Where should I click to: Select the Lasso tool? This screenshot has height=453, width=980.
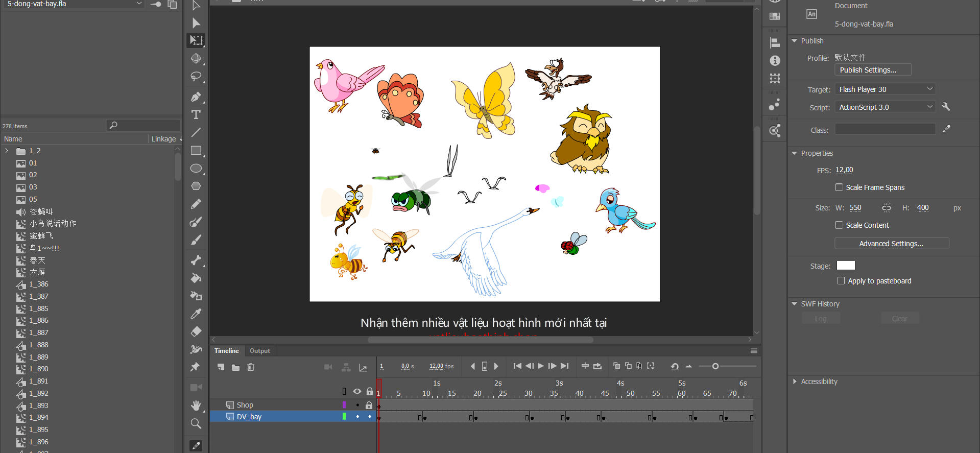(196, 77)
